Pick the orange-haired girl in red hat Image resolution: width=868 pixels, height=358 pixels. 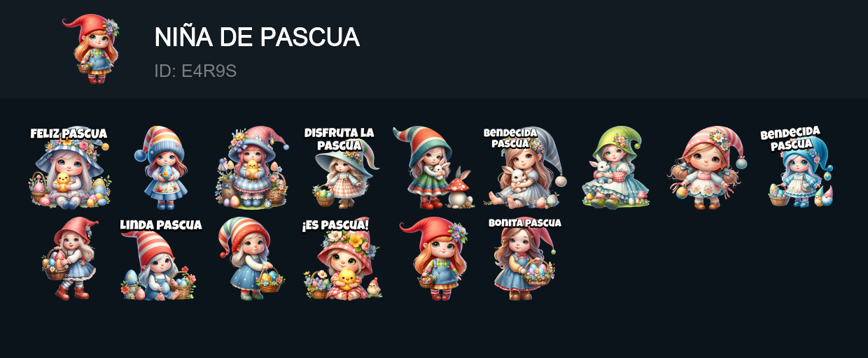point(433,258)
